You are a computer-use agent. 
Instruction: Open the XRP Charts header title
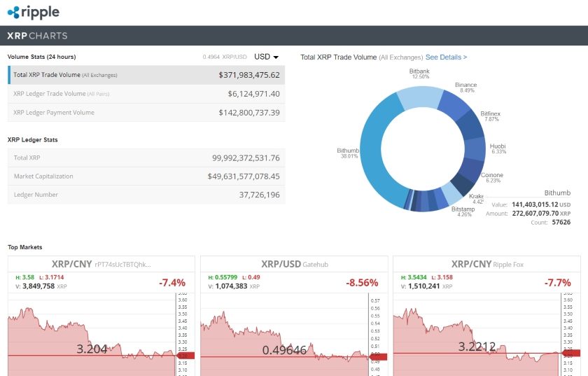coord(37,36)
